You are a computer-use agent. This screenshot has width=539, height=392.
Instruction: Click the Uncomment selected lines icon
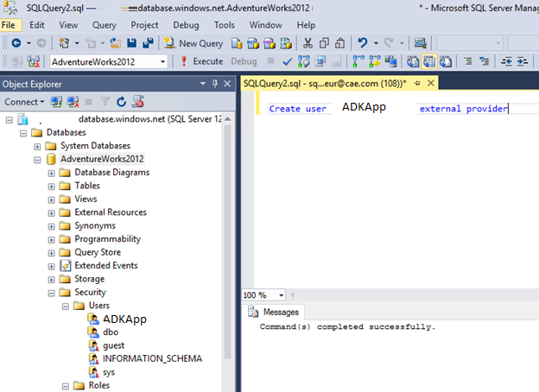coord(485,61)
